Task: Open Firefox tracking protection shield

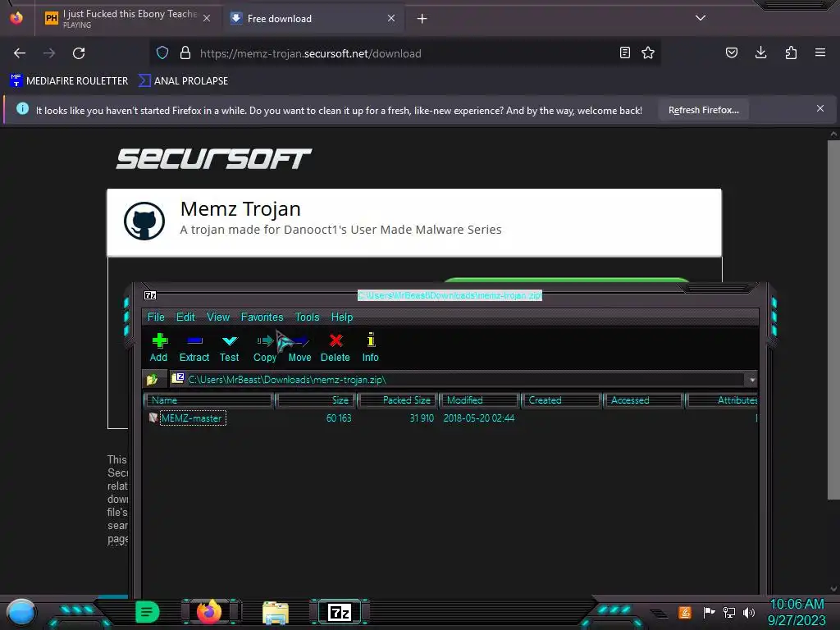Action: tap(162, 52)
